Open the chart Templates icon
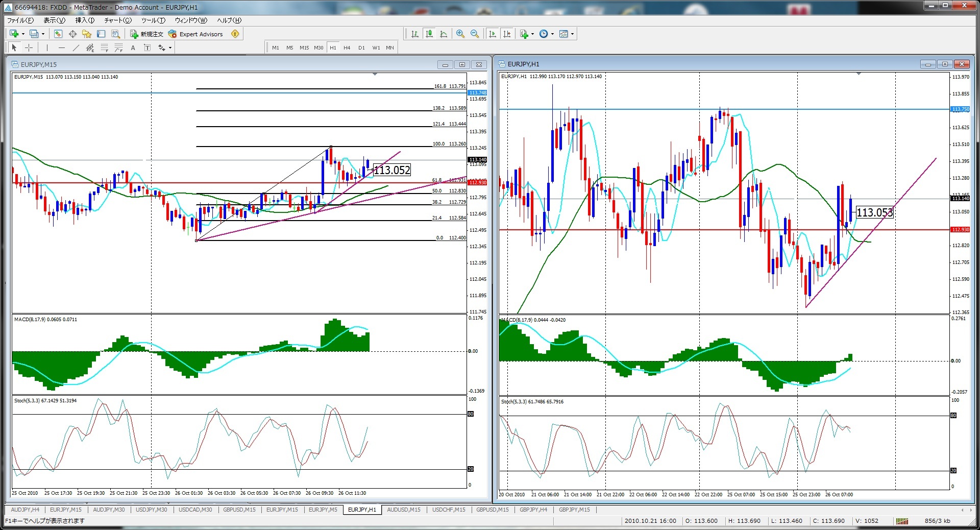Screen dimensions: 980x530 tap(563, 34)
